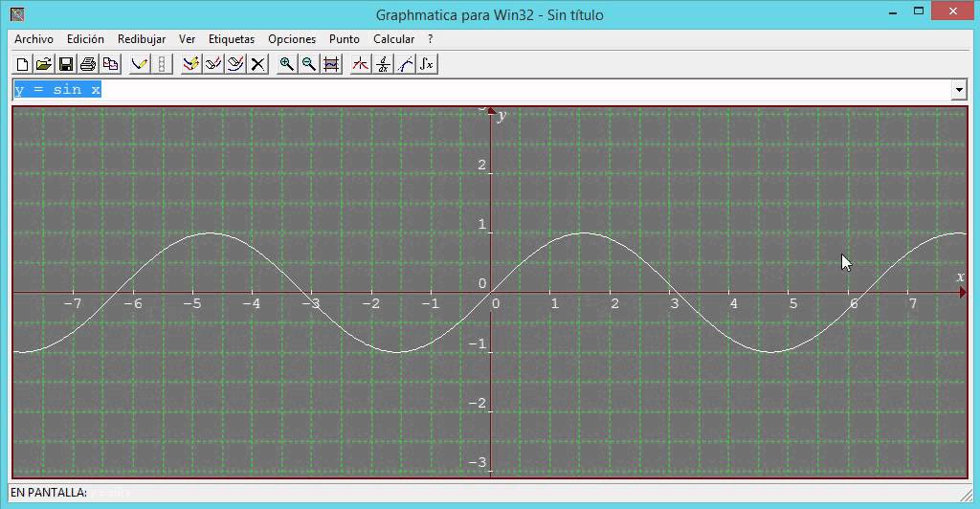Click the Graphmatica app icon in title bar

[17, 14]
